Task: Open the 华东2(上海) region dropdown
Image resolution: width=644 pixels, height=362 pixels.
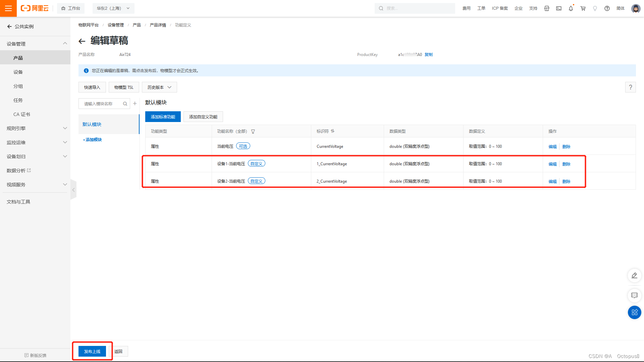Action: pos(113,8)
